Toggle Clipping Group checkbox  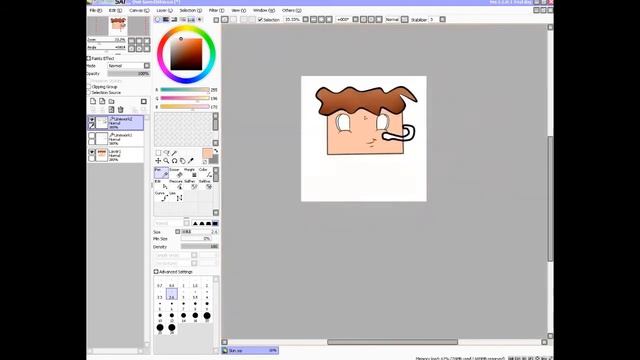89,87
